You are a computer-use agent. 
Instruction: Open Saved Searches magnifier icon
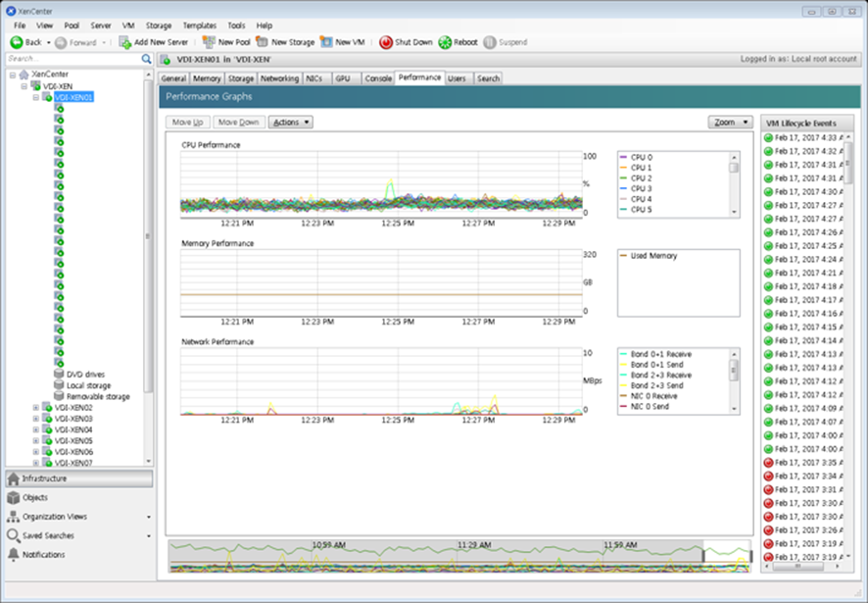14,535
